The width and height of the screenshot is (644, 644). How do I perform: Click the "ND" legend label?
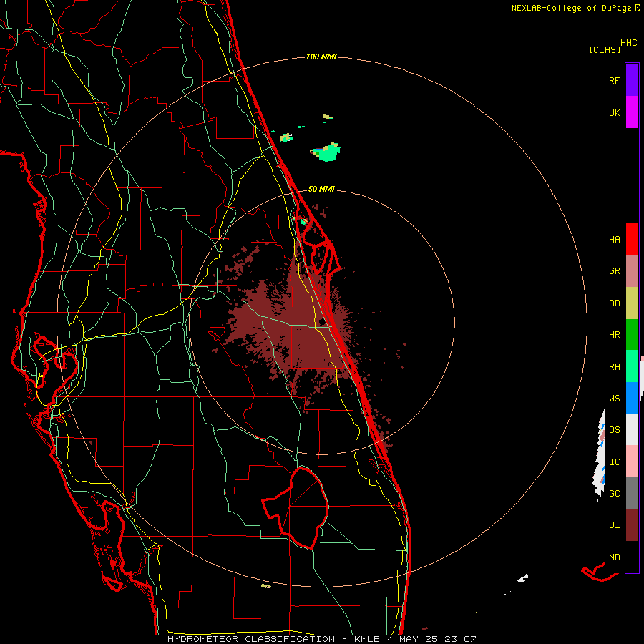614,557
